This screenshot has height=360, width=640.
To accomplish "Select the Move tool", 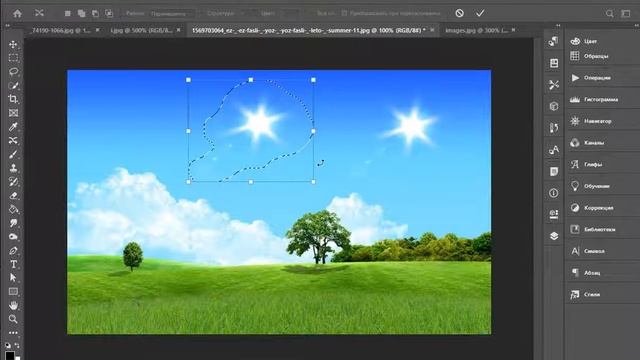I will click(13, 44).
